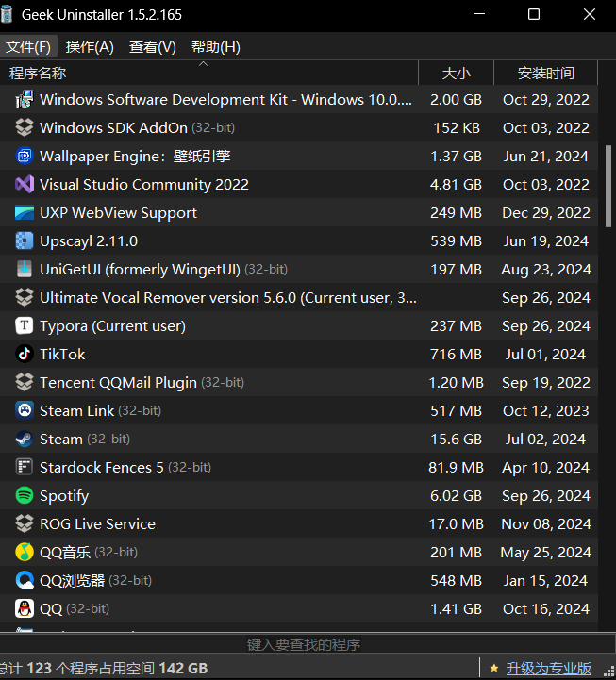Click the Tencent QQMail Plugin icon

pos(25,382)
